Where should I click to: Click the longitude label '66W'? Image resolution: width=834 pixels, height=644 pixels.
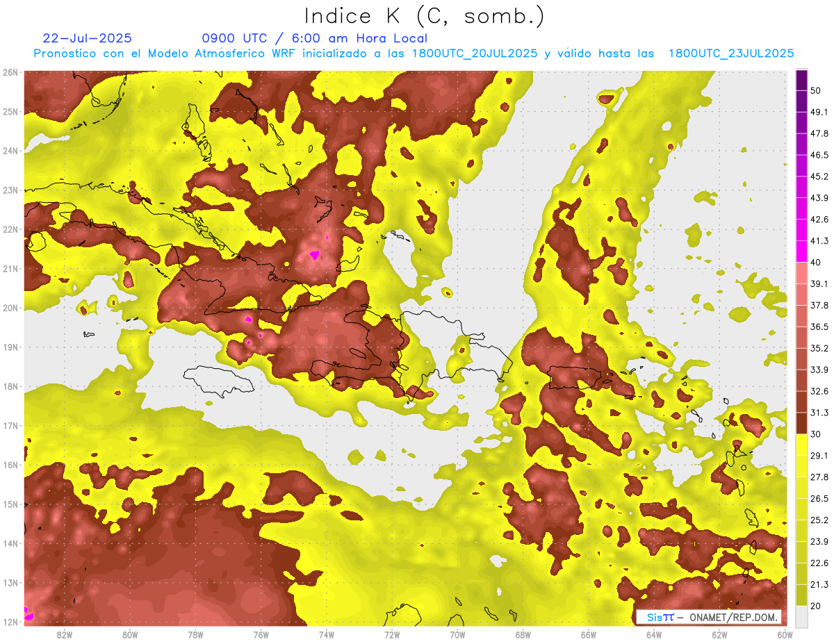589,634
